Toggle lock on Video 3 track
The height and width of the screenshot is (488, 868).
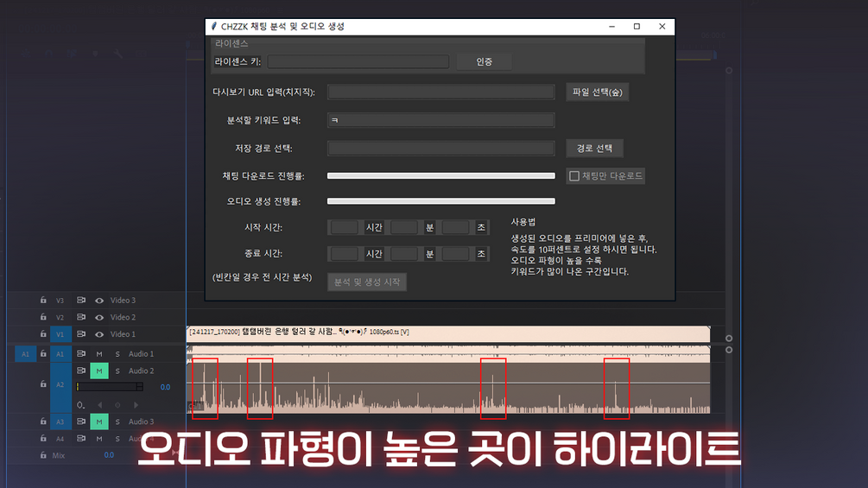point(43,300)
